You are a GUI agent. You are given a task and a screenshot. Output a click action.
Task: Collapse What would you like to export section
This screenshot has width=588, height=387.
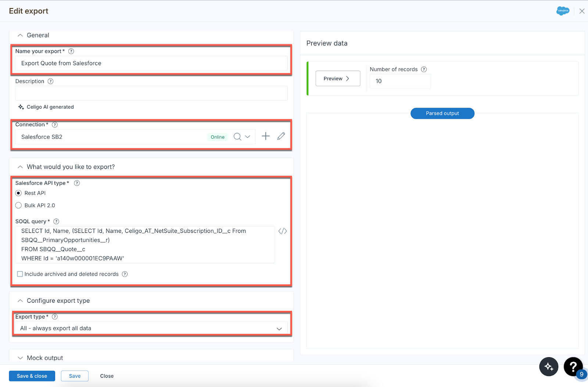[20, 167]
